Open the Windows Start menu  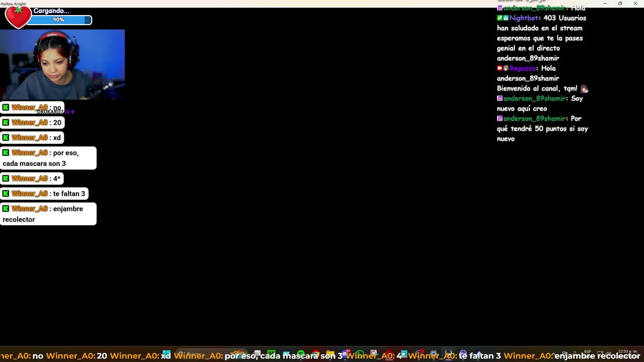click(x=166, y=354)
